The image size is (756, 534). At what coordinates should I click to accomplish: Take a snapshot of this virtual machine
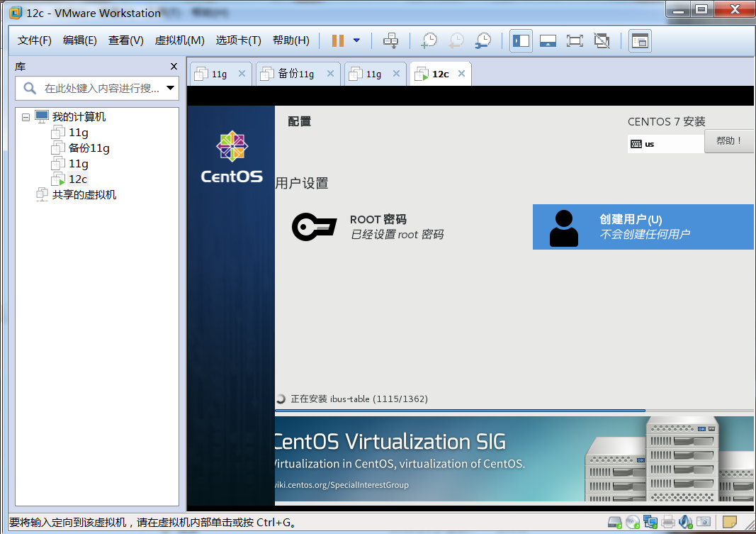(429, 40)
